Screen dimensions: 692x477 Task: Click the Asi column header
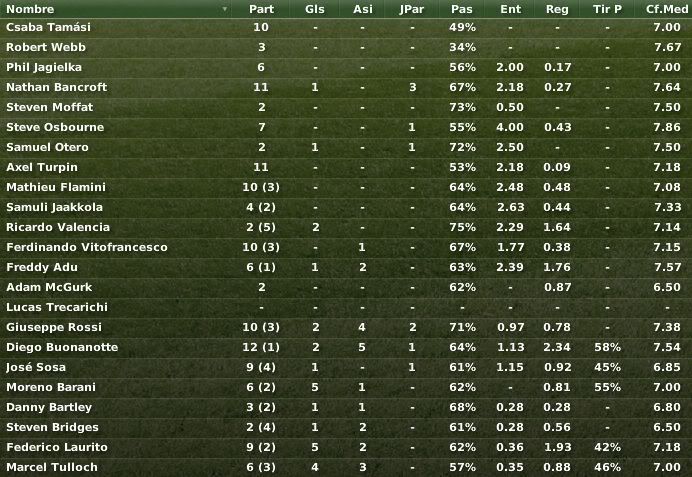coord(363,9)
